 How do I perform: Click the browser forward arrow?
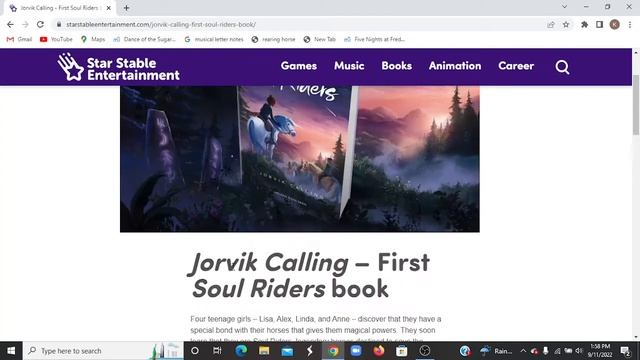pos(25,24)
